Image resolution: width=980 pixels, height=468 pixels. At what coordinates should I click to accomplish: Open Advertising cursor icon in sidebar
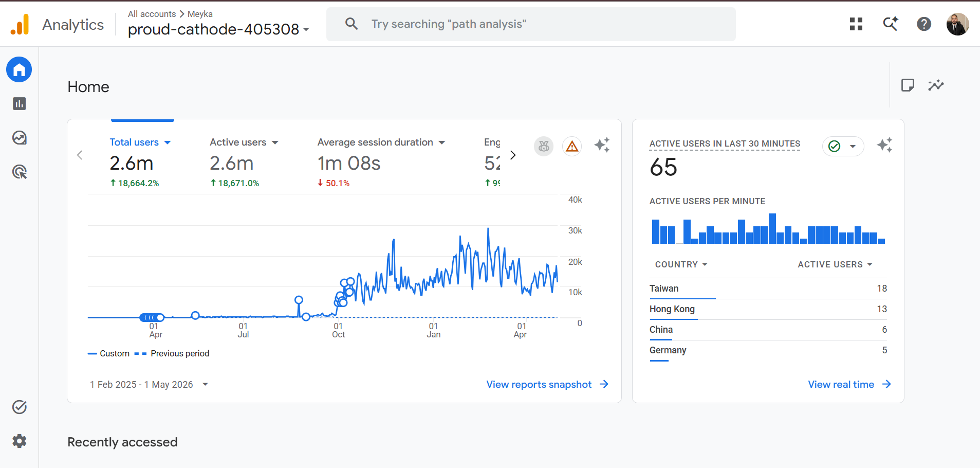tap(20, 172)
